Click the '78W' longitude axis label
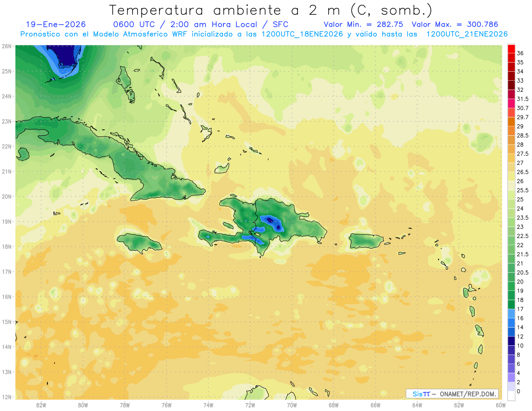 pos(125,405)
